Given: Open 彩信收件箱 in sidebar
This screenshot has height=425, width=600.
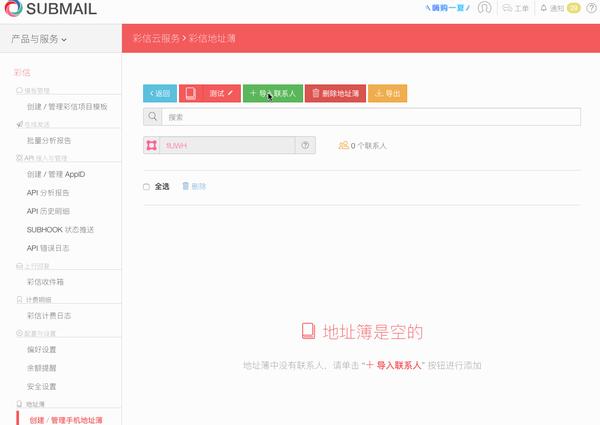Looking at the screenshot, I should tap(45, 282).
